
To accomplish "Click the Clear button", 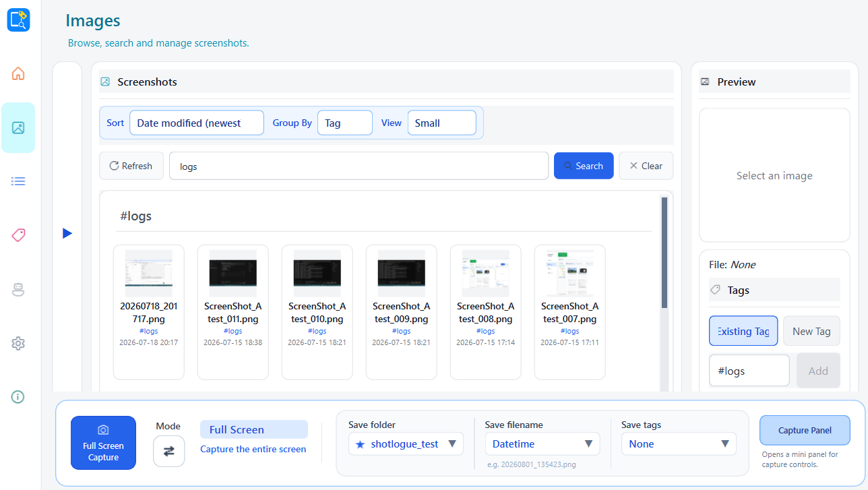I will tap(646, 166).
